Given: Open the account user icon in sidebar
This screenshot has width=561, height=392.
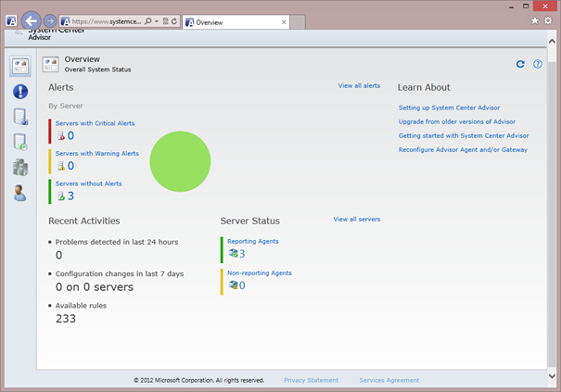Looking at the screenshot, I should click(20, 193).
